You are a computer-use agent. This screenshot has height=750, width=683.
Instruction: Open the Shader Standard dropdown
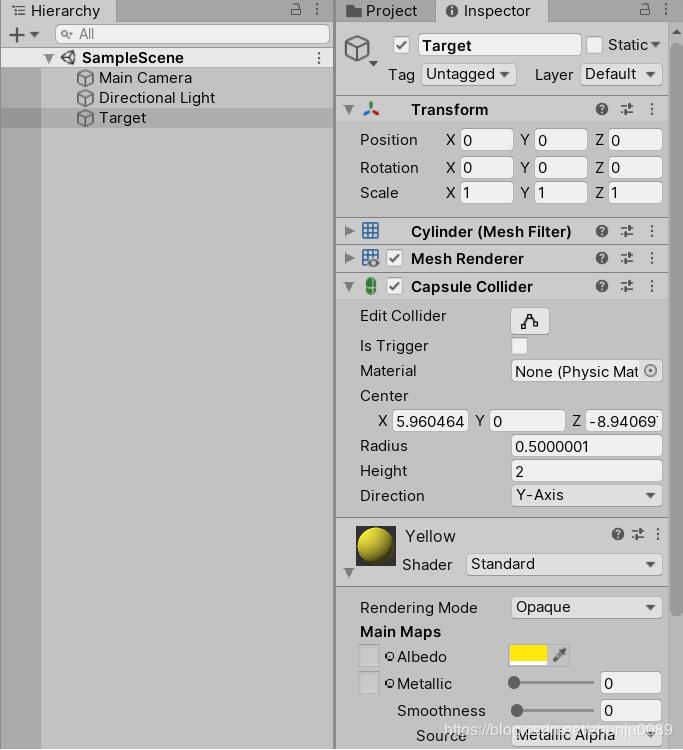(564, 564)
